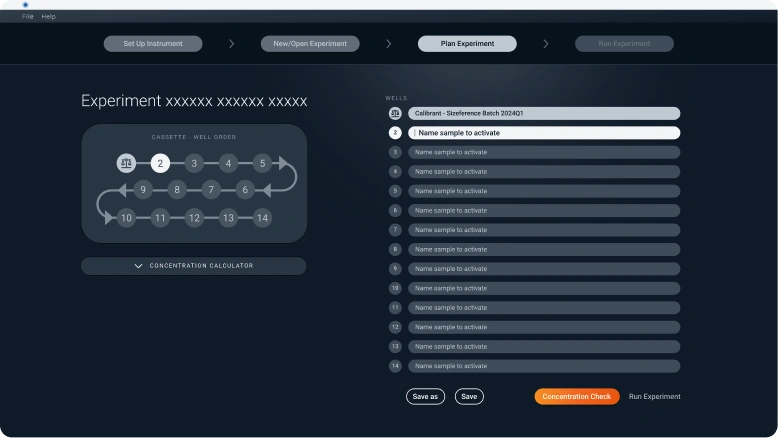Screen dimensions: 778x438
Task: Start the Concentration Check
Action: tap(577, 397)
